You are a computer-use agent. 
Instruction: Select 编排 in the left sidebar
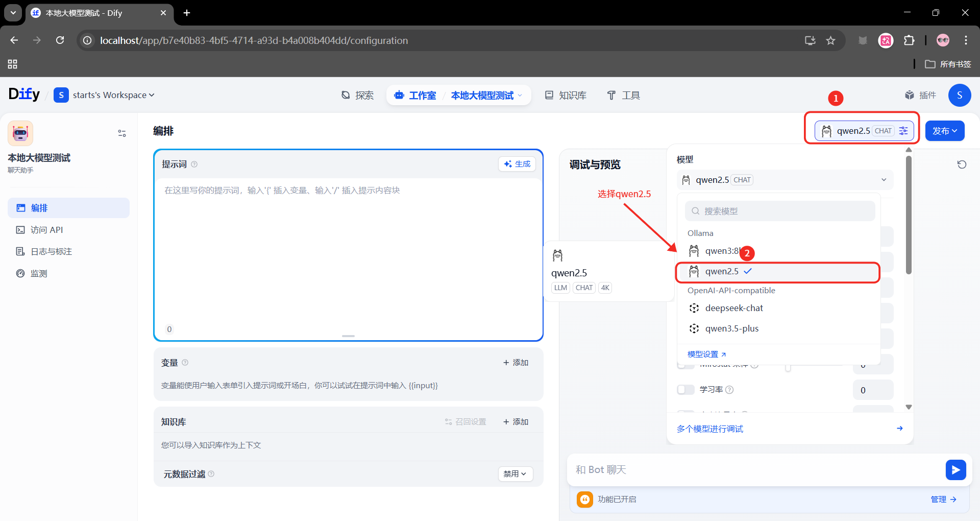tap(68, 208)
